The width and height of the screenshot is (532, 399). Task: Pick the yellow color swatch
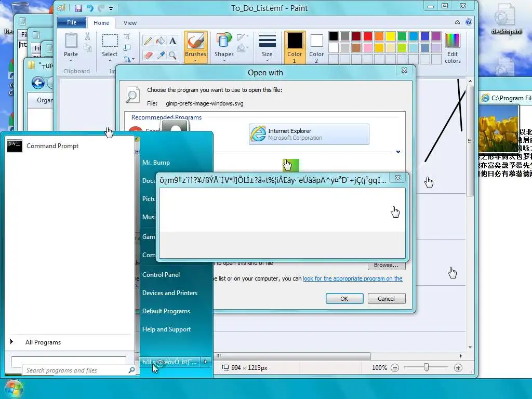391,36
